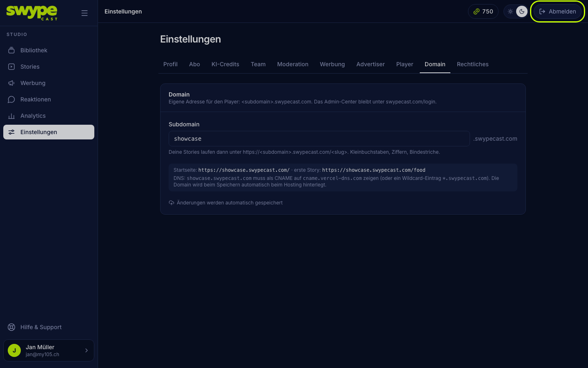
Task: Focus the Subdomain input field
Action: click(x=319, y=139)
